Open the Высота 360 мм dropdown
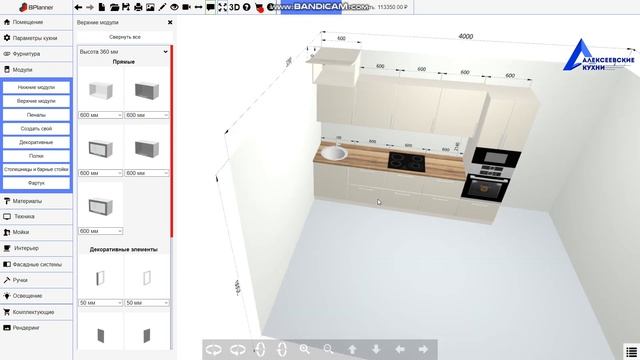Viewport: 640px width, 360px height. pos(124,52)
